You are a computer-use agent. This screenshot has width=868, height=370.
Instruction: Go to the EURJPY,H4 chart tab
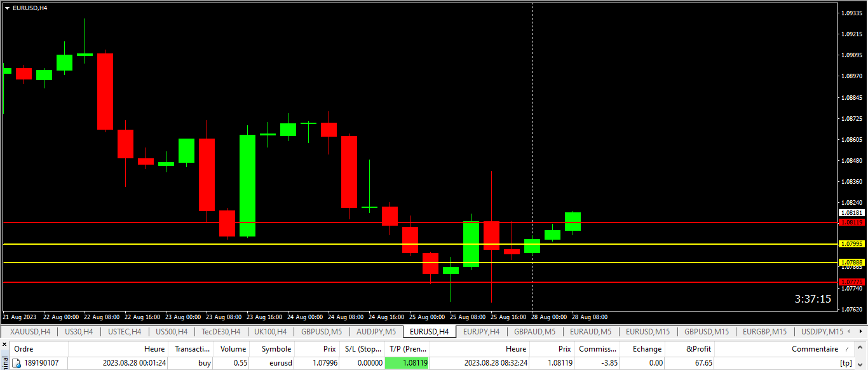[481, 331]
